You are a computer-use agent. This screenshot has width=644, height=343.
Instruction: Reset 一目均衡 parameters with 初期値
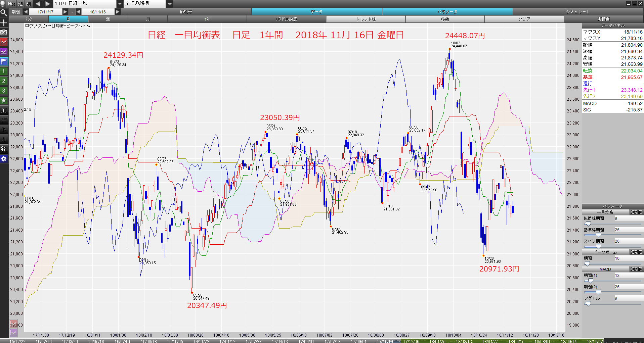coord(636,212)
